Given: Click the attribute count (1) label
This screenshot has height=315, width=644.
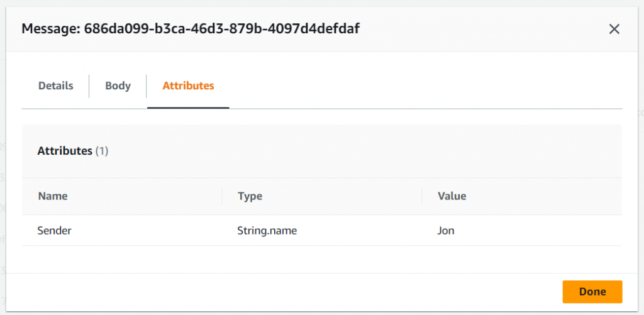Looking at the screenshot, I should 102,151.
